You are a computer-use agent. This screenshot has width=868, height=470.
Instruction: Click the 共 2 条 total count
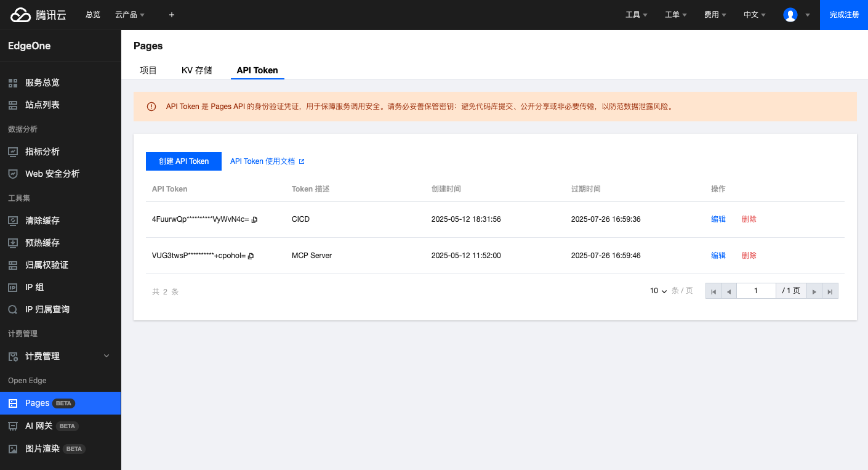coord(165,292)
